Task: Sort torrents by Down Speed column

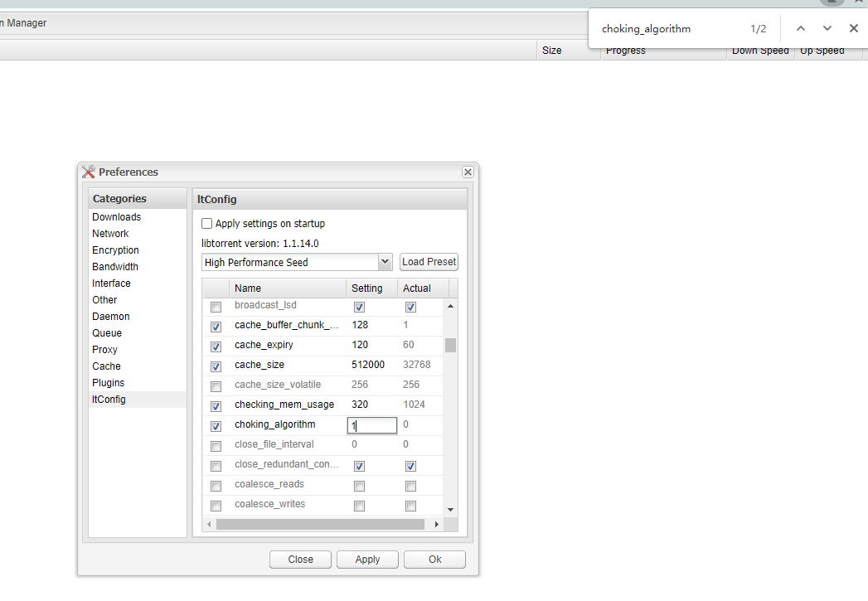Action: pos(760,51)
